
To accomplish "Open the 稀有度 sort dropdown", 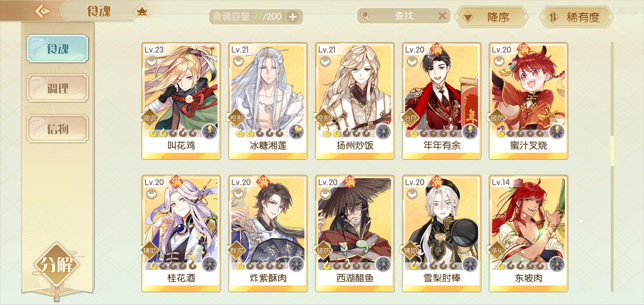I will pyautogui.click(x=576, y=17).
